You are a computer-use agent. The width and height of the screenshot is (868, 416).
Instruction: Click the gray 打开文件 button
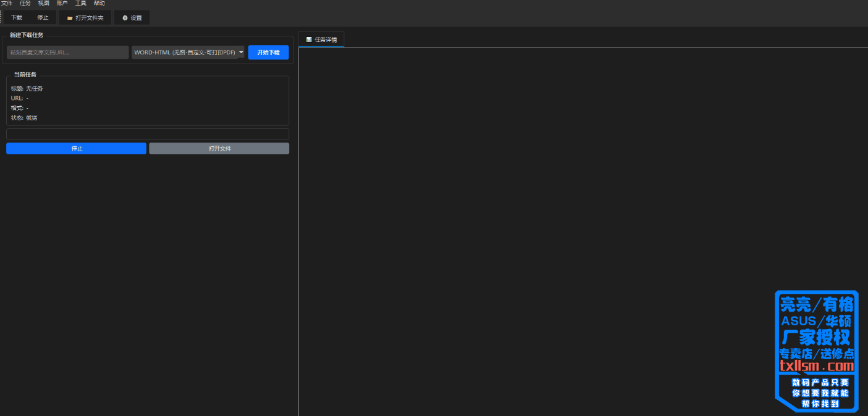tap(219, 149)
